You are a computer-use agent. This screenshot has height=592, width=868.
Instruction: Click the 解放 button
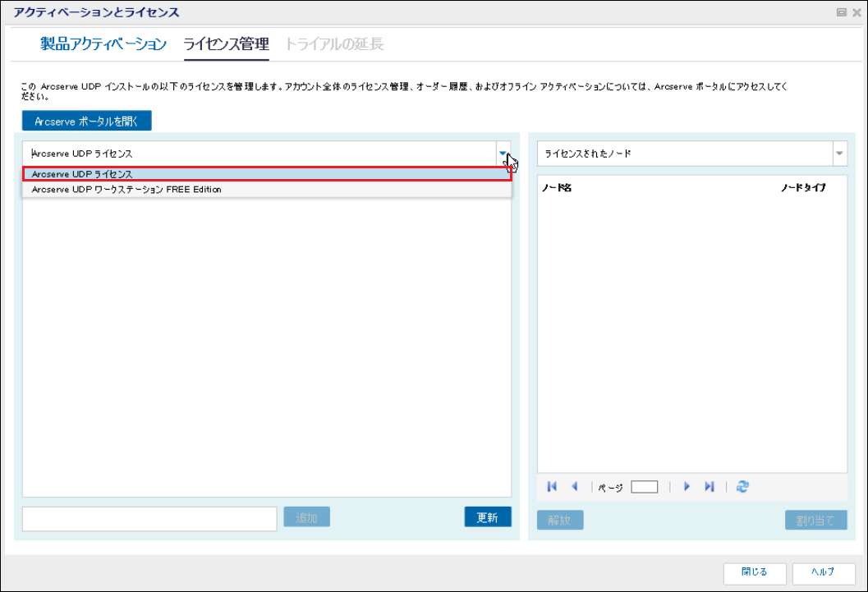[560, 520]
